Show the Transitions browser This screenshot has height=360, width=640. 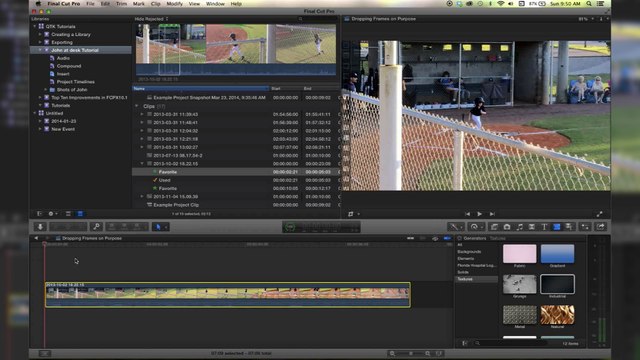click(x=532, y=227)
